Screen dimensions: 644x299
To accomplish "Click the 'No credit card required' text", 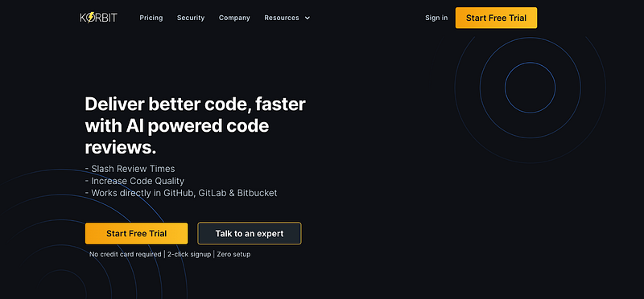I will [126, 254].
